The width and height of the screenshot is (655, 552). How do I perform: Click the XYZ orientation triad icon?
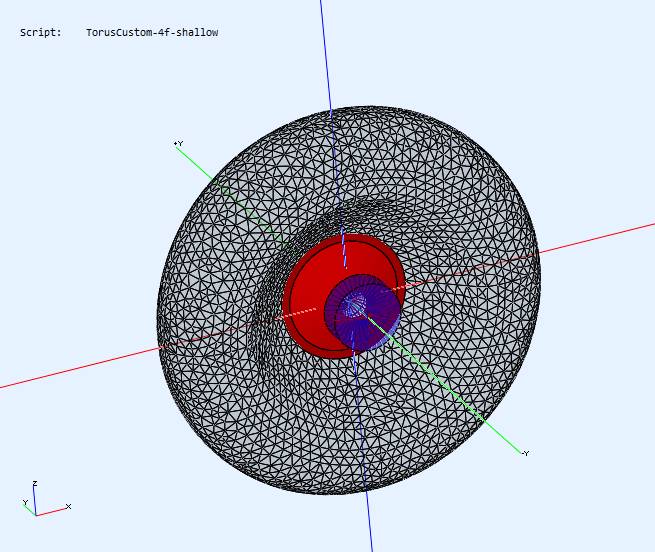pos(46,499)
